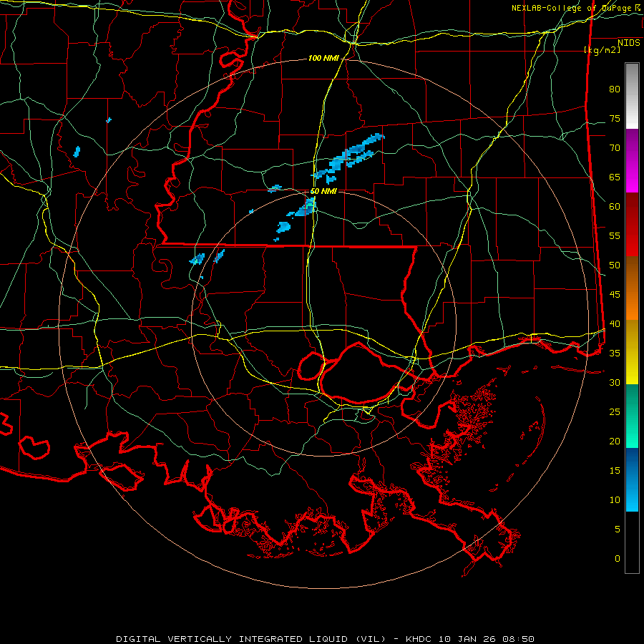Screen dimensions: 644x644
Task: Pick the yellow band of color scale
Action: pos(632,352)
